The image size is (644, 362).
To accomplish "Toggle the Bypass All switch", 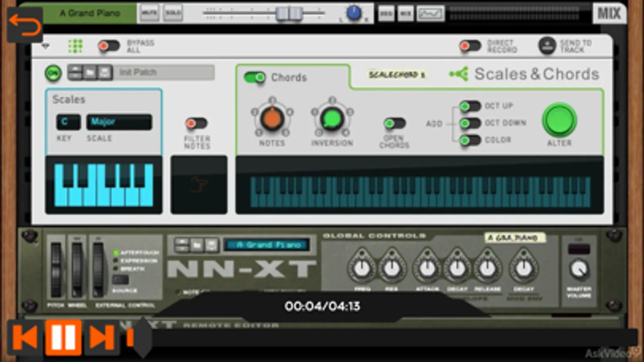I will coord(109,46).
